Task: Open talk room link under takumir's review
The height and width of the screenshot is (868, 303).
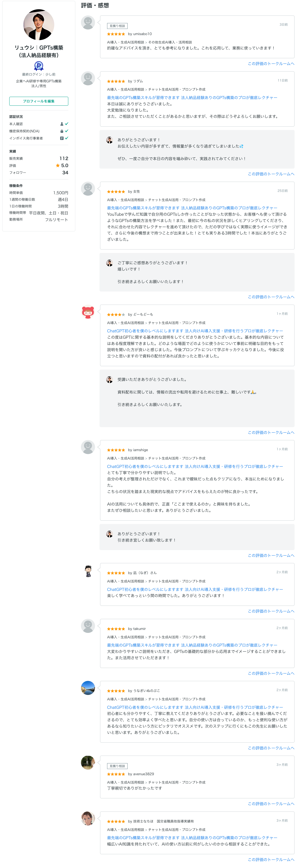Action: [271, 673]
